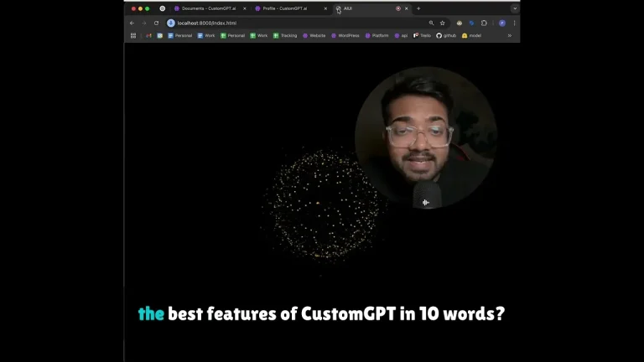This screenshot has height=362, width=644.
Task: Open the github bookmark
Action: coord(446,36)
